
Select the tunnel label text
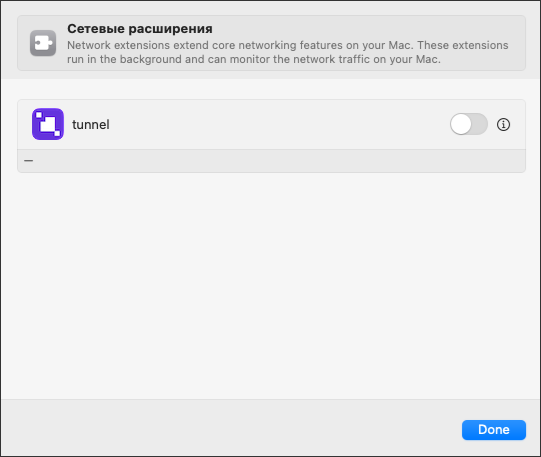point(91,125)
